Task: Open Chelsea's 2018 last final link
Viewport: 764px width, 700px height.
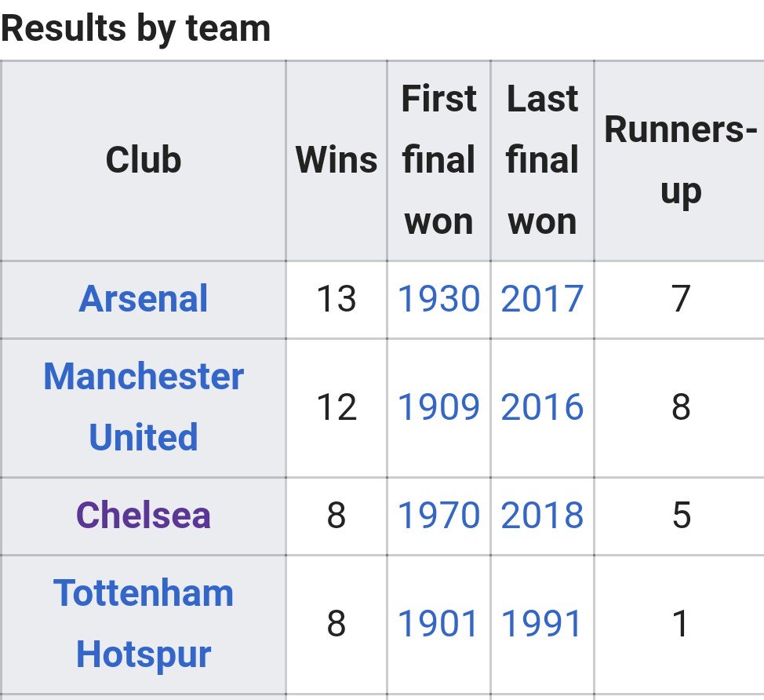Action: click(542, 516)
